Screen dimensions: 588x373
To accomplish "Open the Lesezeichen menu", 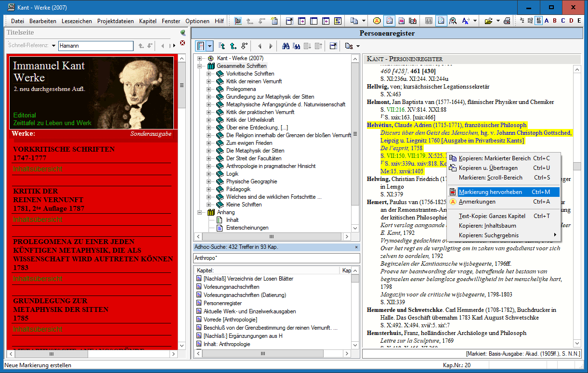I will 77,21.
